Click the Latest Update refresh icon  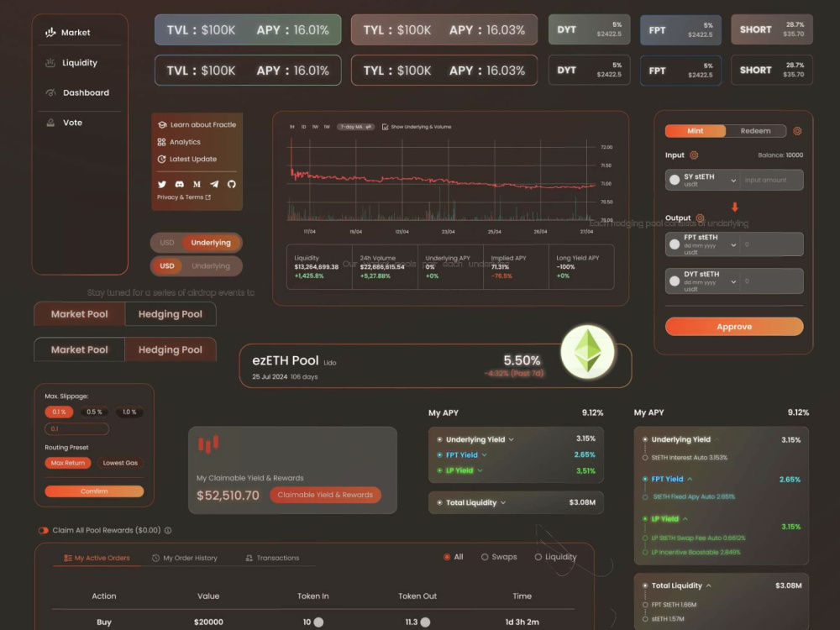(161, 159)
